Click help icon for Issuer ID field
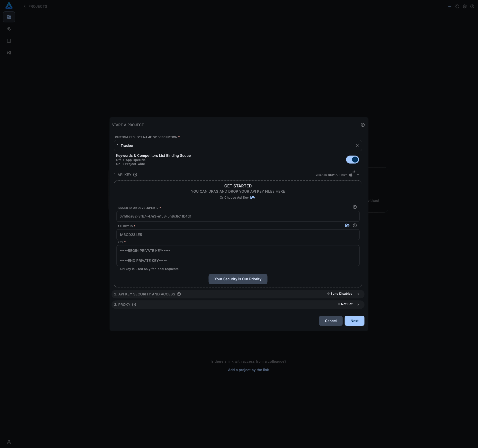The image size is (478, 448). click(355, 207)
